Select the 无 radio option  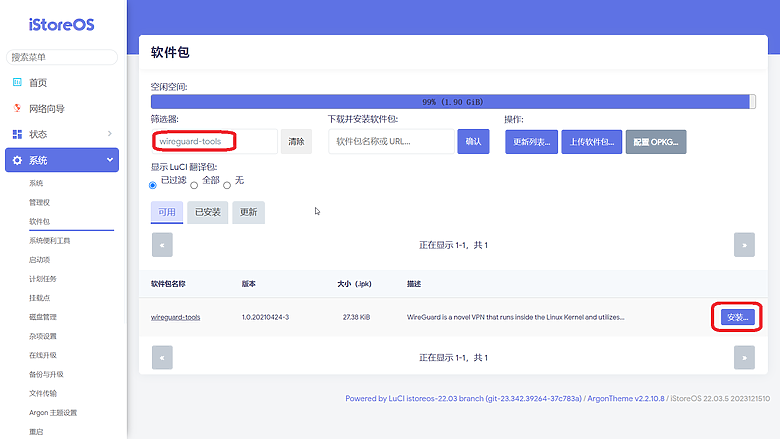tap(227, 185)
